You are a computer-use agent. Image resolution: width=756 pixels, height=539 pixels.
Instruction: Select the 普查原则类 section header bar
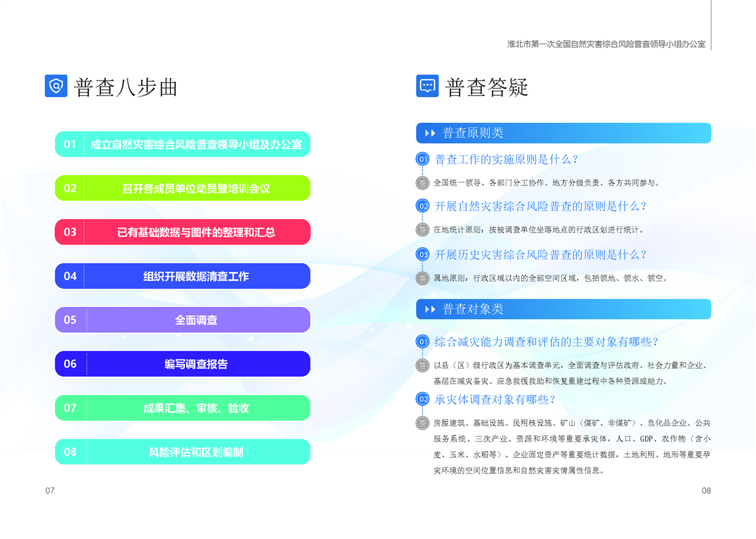pyautogui.click(x=563, y=133)
